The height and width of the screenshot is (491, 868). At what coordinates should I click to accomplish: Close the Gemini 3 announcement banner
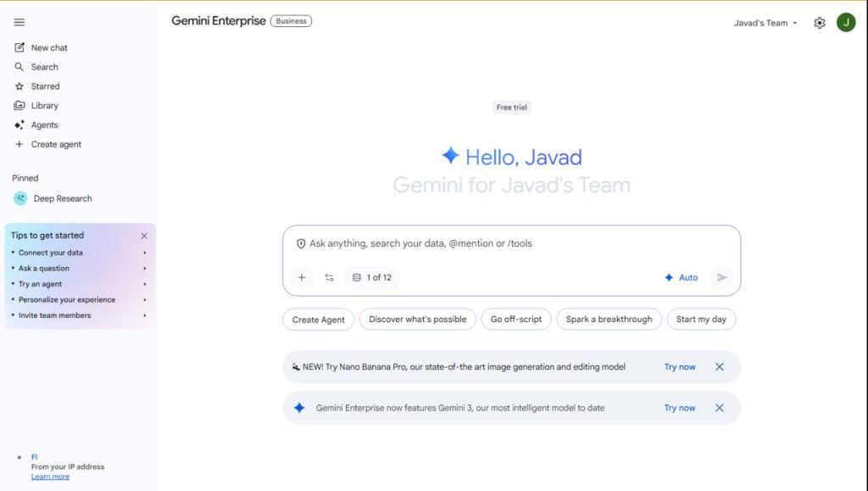(719, 408)
